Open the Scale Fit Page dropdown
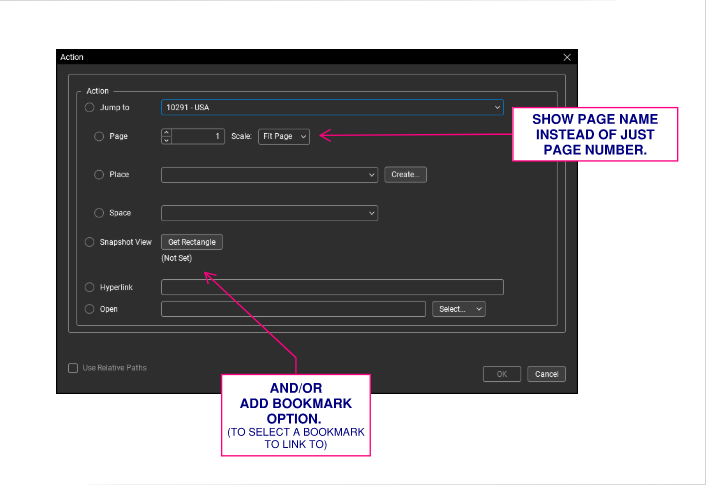 [x=284, y=136]
